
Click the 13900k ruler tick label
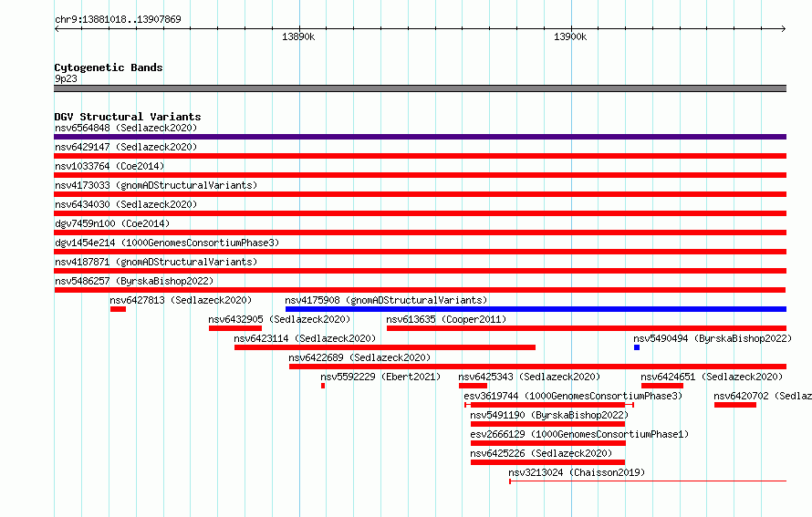pos(570,36)
